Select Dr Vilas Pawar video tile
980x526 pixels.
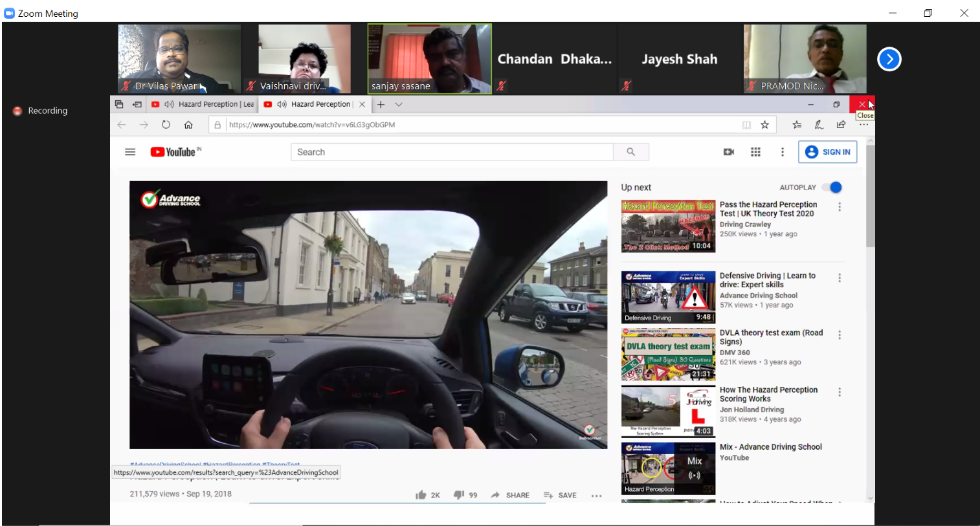[x=179, y=59]
